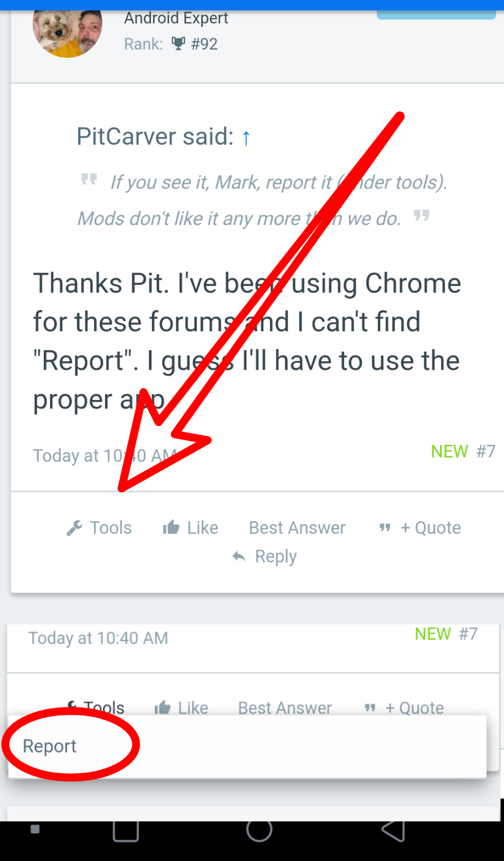Open the Tools wrench icon menu
The height and width of the screenshot is (861, 504).
74,528
